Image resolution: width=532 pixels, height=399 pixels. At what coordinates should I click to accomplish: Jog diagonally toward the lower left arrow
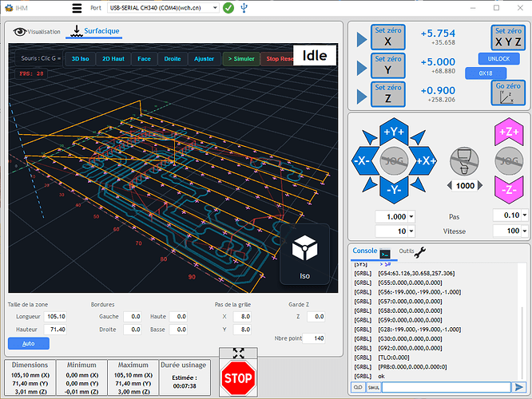tap(369, 184)
